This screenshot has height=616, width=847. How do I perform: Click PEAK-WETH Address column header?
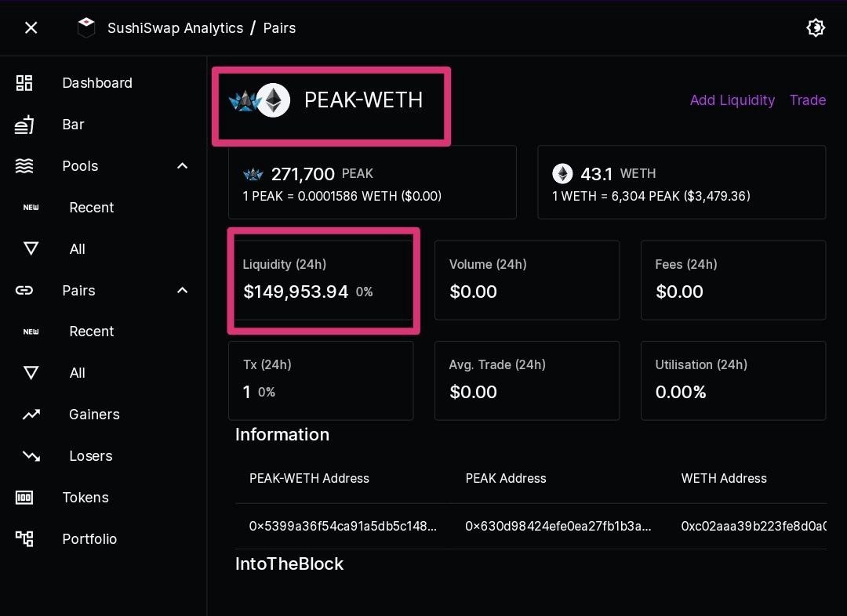coord(309,478)
